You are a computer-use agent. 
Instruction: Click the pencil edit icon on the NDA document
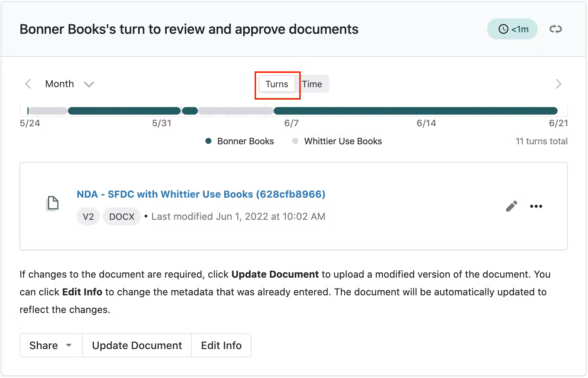(x=511, y=206)
